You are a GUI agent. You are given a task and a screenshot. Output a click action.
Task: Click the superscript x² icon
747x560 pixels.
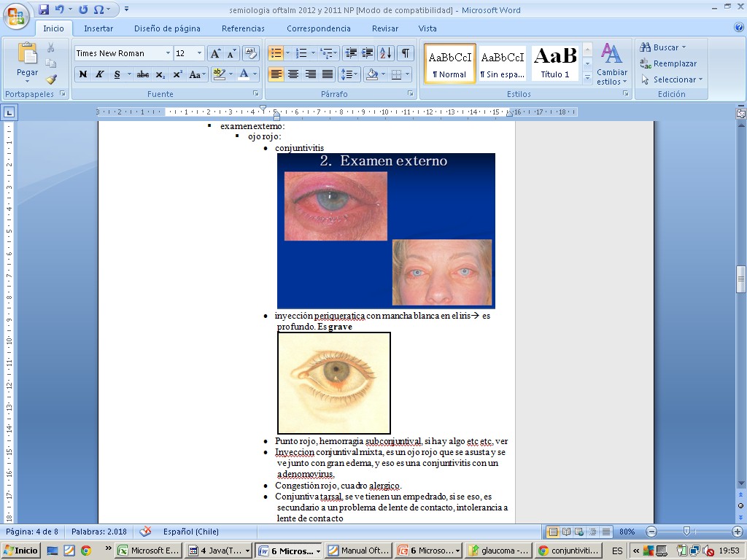177,74
